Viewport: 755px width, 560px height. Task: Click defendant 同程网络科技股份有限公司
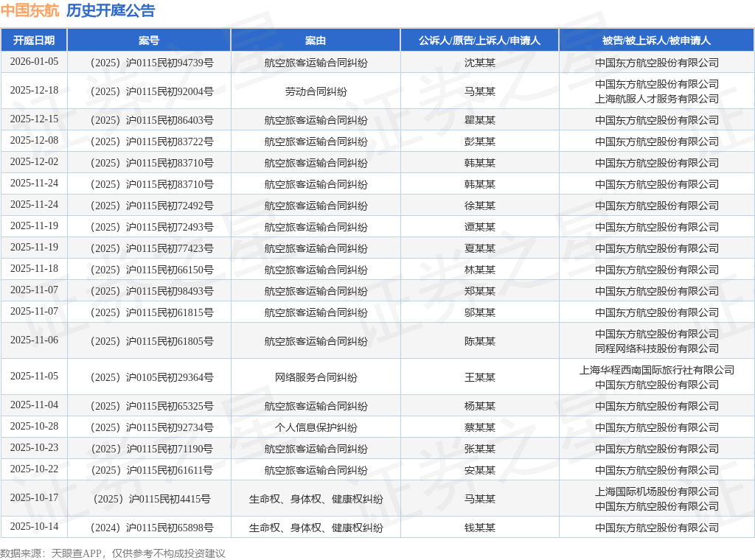point(657,349)
